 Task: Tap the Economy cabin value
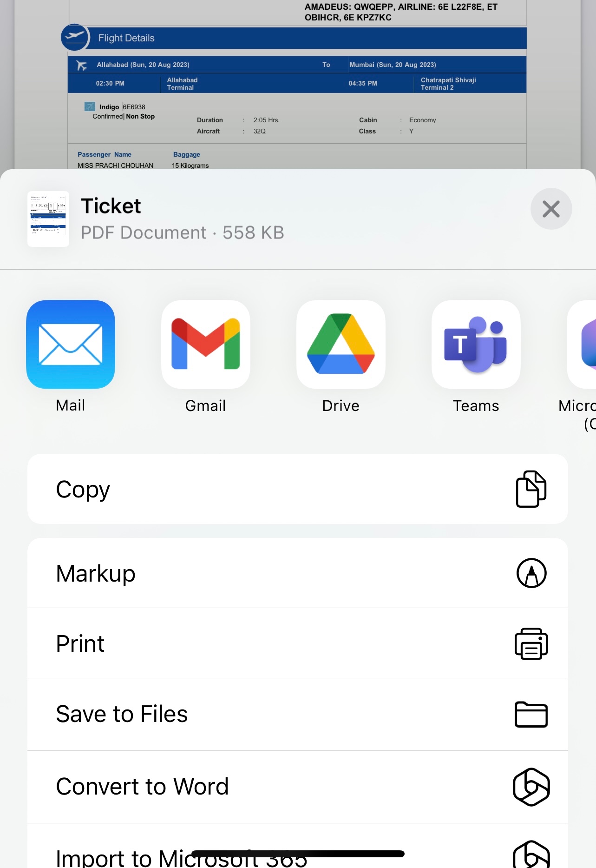pyautogui.click(x=423, y=120)
